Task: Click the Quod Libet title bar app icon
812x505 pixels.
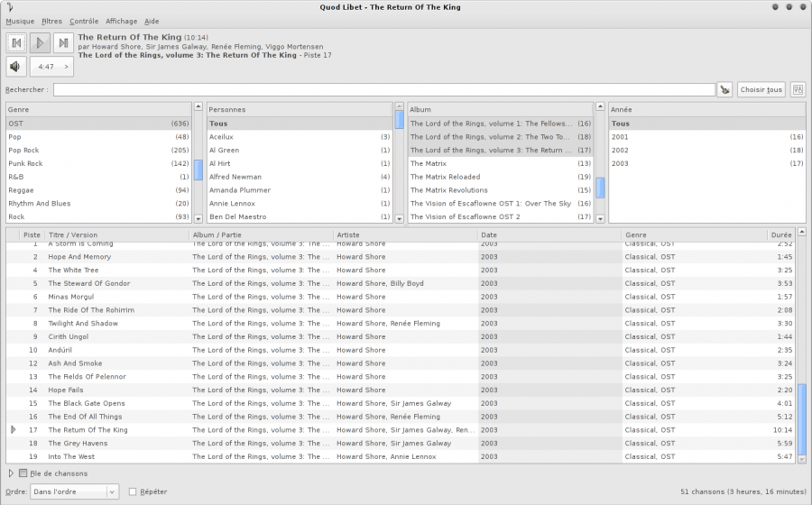Action: pyautogui.click(x=10, y=7)
